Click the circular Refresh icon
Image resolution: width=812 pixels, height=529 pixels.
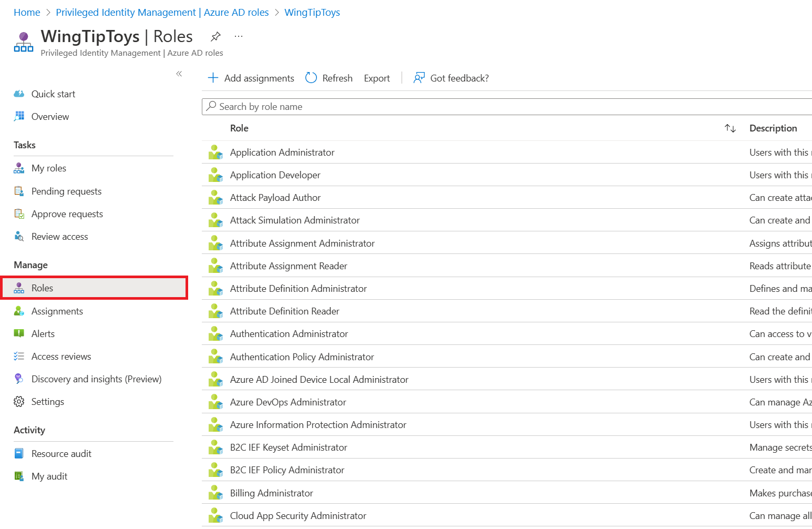[311, 78]
